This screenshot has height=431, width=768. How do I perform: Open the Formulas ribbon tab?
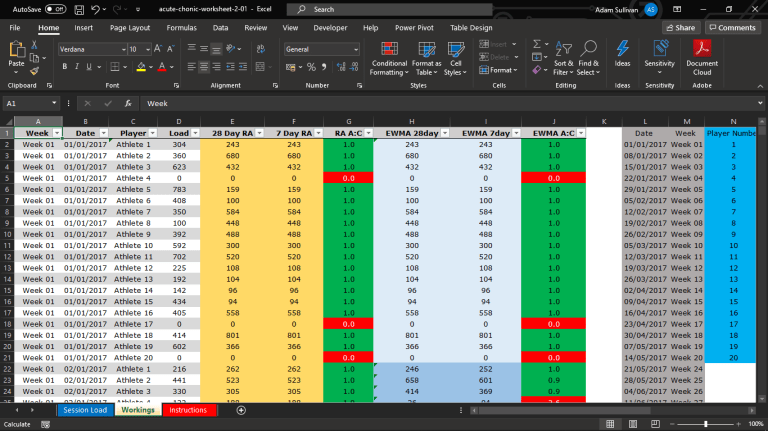tap(181, 28)
